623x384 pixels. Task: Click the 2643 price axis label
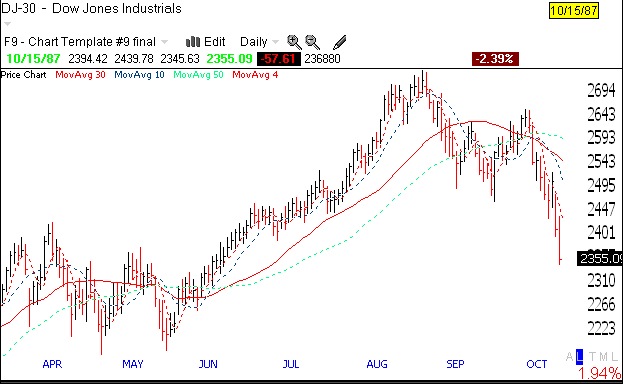tap(601, 114)
